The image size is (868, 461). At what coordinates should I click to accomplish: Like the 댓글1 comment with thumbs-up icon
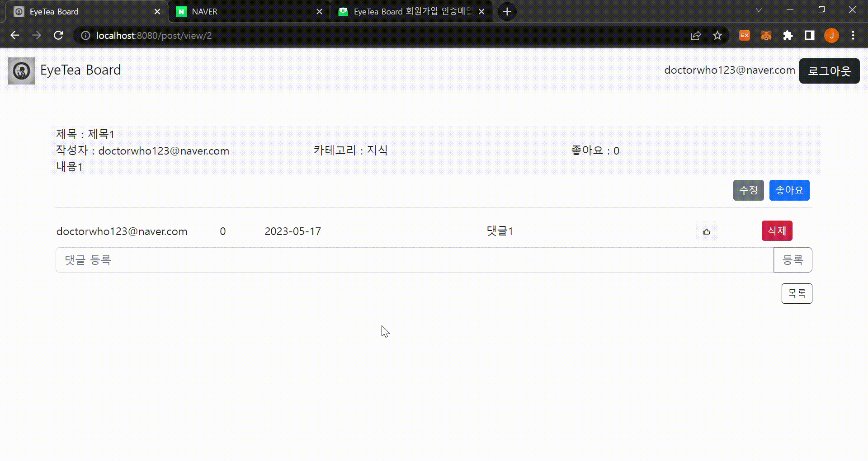tap(707, 231)
